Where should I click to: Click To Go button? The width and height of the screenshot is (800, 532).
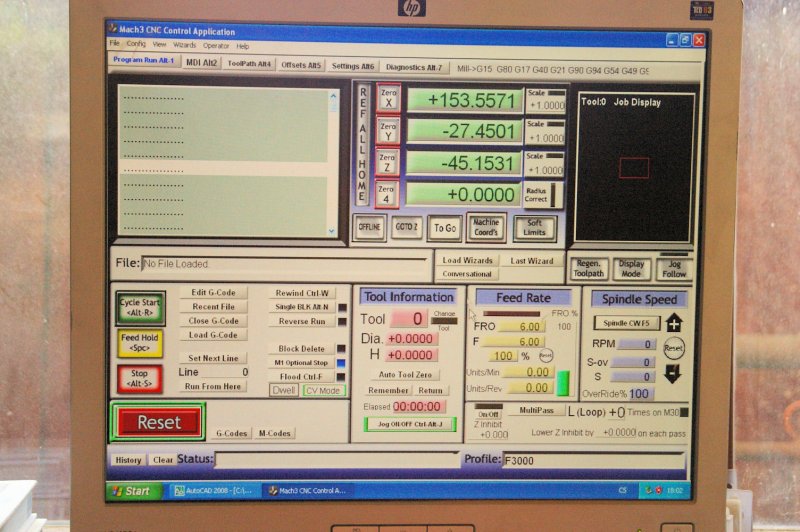tap(445, 227)
